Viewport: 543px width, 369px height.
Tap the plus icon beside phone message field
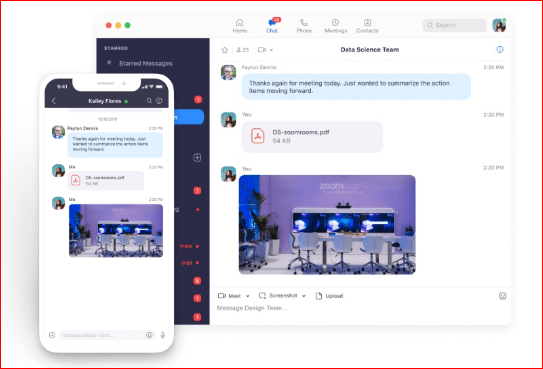52,335
